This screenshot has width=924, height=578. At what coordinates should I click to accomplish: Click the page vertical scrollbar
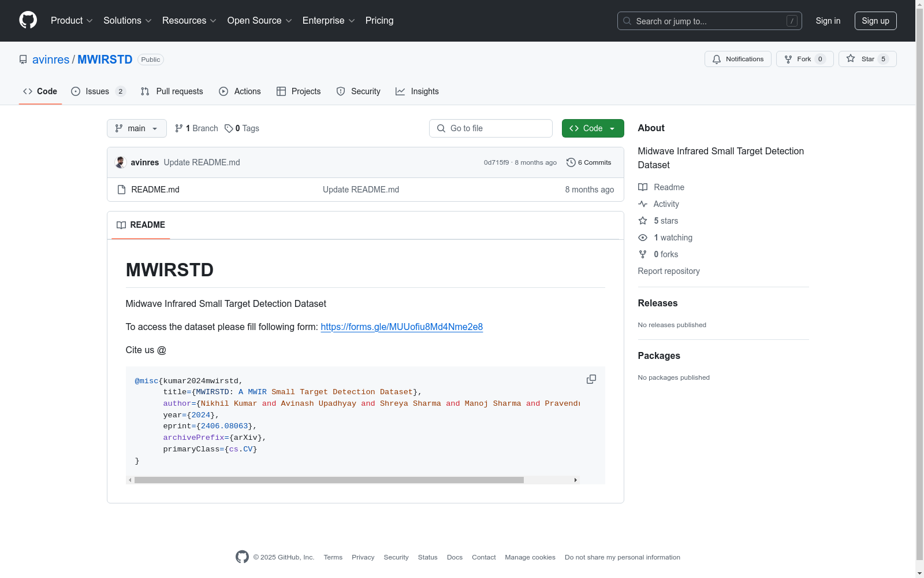[x=919, y=284]
